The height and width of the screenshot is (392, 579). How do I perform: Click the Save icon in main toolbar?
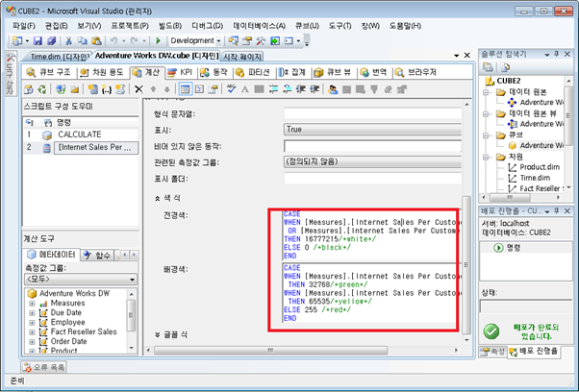point(38,41)
